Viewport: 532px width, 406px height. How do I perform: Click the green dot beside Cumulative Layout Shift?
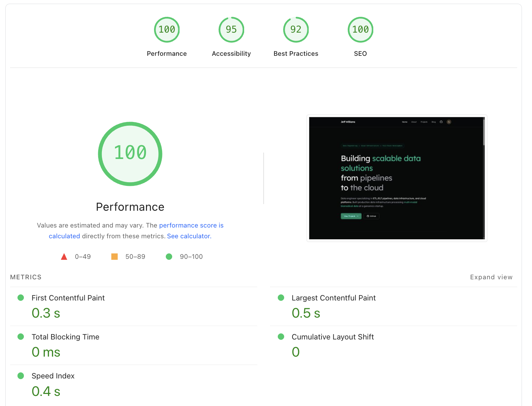tap(281, 337)
